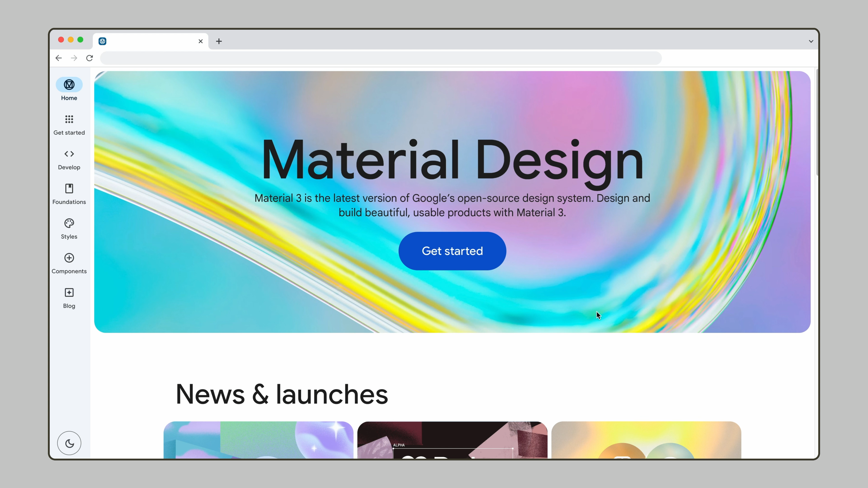Click the browser back arrow
Screen dimensions: 868x488
tap(59, 58)
